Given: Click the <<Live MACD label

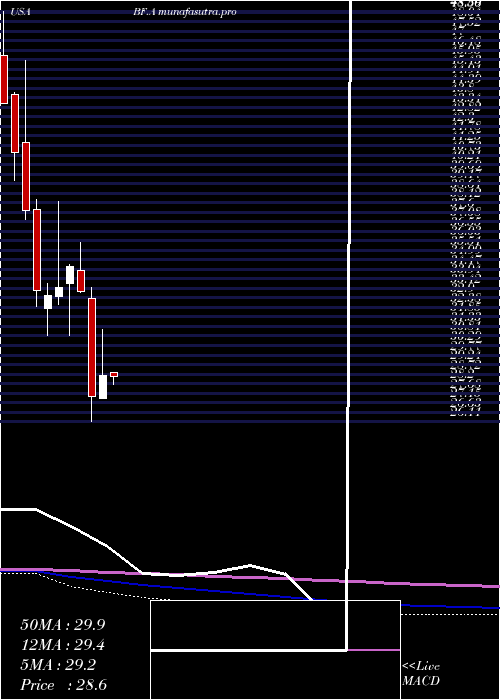Looking at the screenshot, I should (421, 674).
